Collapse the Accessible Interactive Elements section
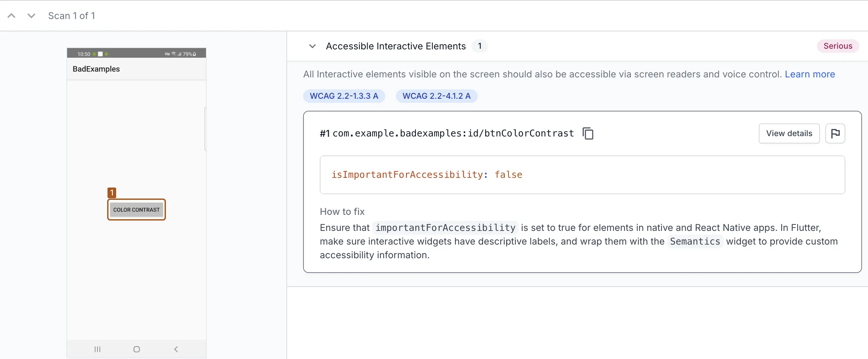This screenshot has height=359, width=868. coord(312,46)
